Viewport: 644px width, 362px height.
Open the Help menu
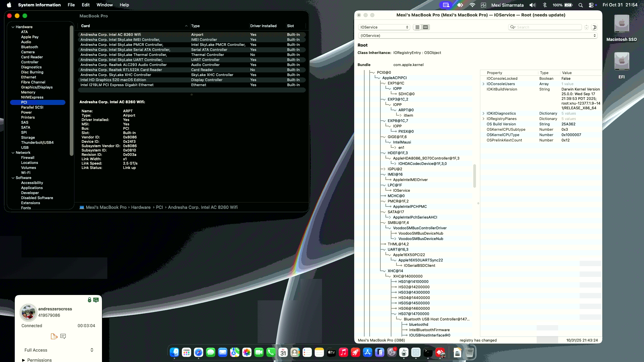(x=124, y=5)
